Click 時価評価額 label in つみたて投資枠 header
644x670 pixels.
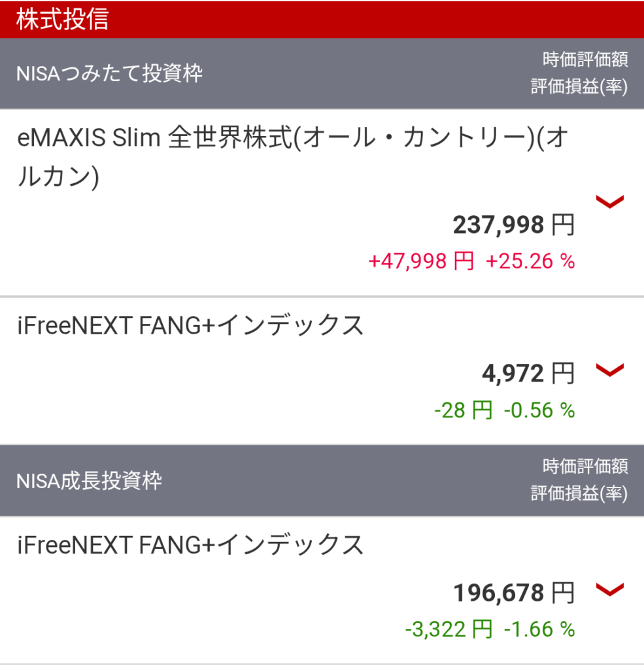(585, 60)
